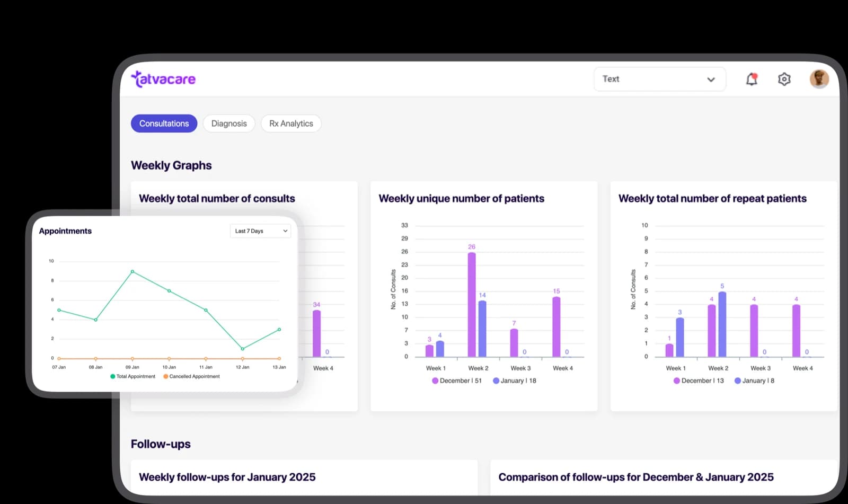Click the 15 bar in unique patients Week 4

[556, 327]
